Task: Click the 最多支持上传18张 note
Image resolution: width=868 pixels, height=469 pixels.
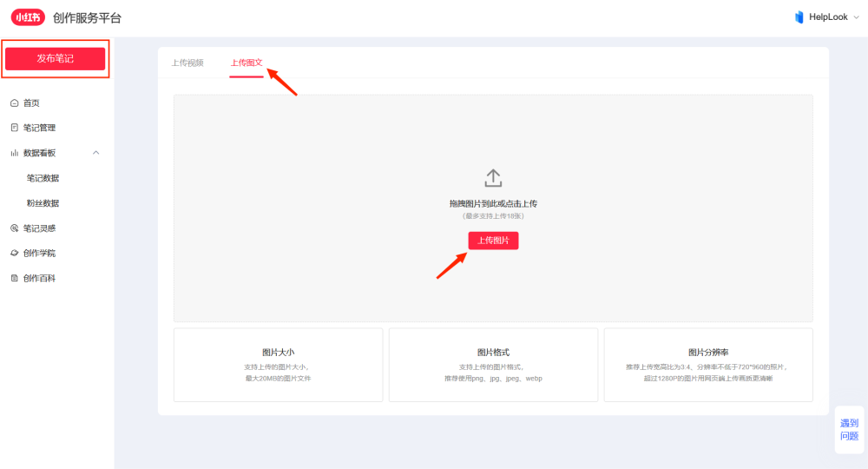Action: (493, 216)
